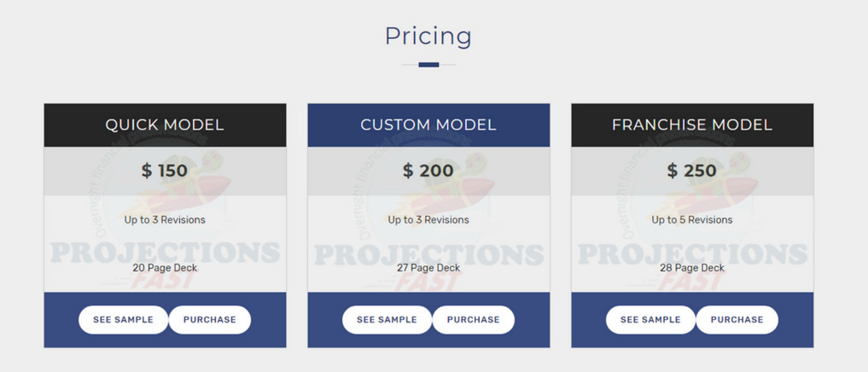Click the 20 Page Deck text
The image size is (868, 372).
165,268
